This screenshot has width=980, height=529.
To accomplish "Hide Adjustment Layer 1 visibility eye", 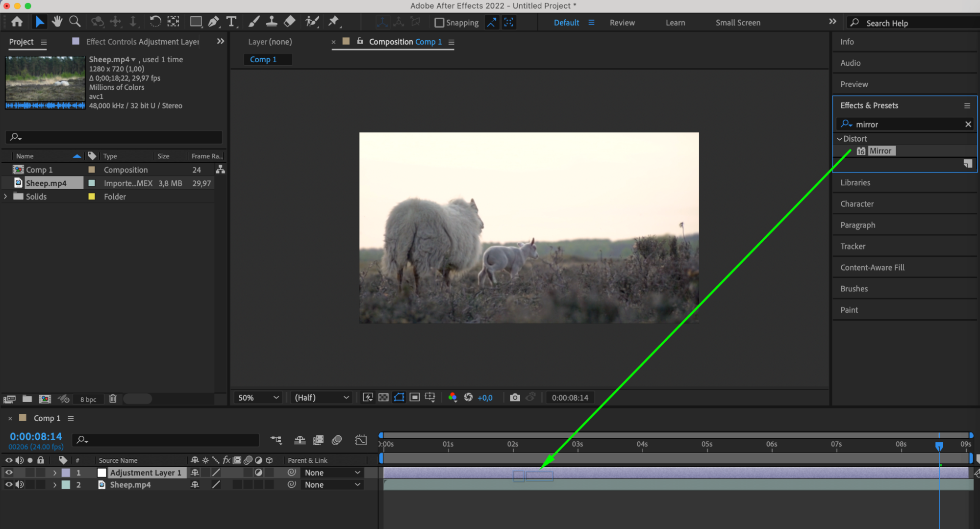I will [9, 473].
